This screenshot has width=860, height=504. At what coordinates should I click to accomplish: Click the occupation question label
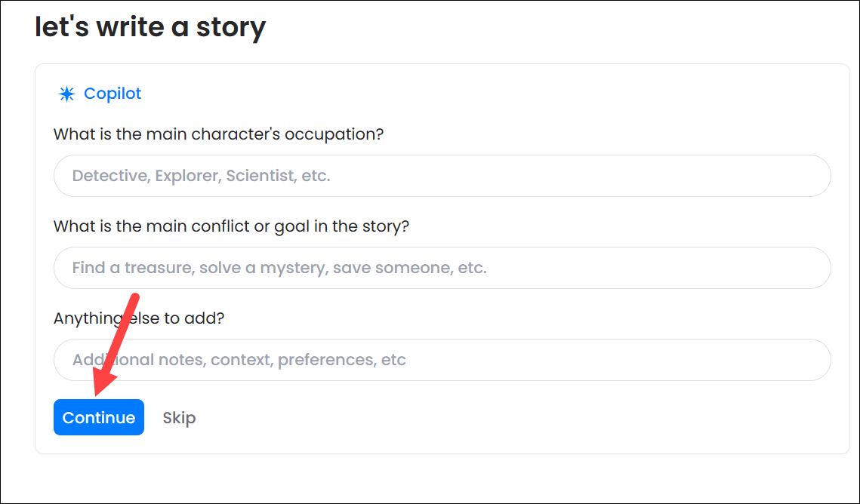218,134
